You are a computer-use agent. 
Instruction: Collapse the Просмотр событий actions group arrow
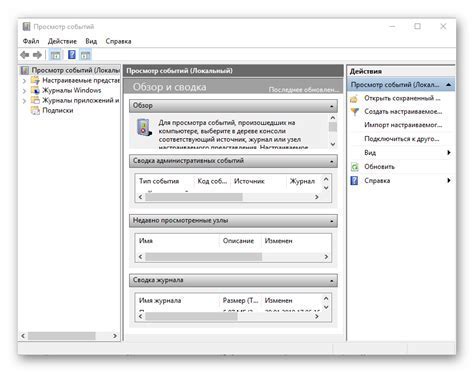click(x=449, y=85)
